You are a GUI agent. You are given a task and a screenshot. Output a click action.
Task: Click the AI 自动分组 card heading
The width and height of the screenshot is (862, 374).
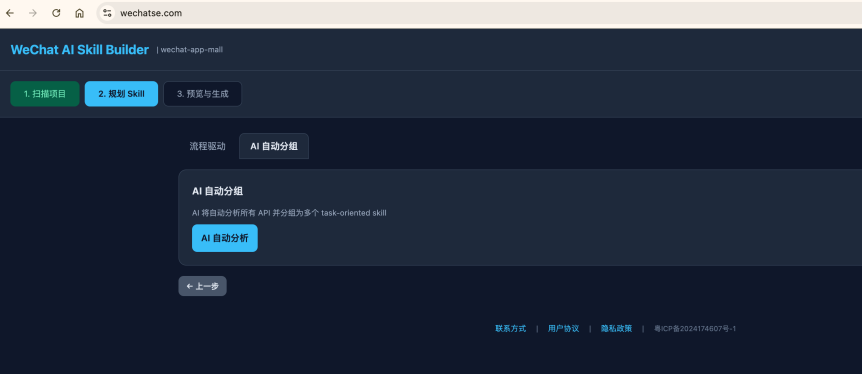click(218, 191)
